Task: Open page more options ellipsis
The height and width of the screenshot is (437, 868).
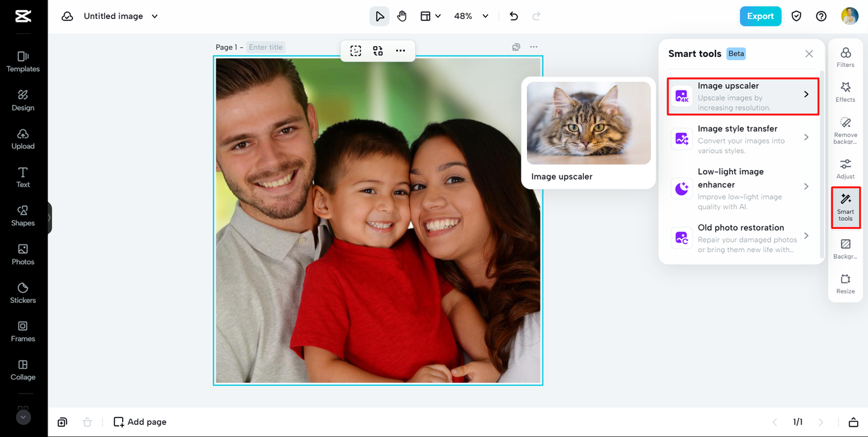Action: click(x=534, y=47)
